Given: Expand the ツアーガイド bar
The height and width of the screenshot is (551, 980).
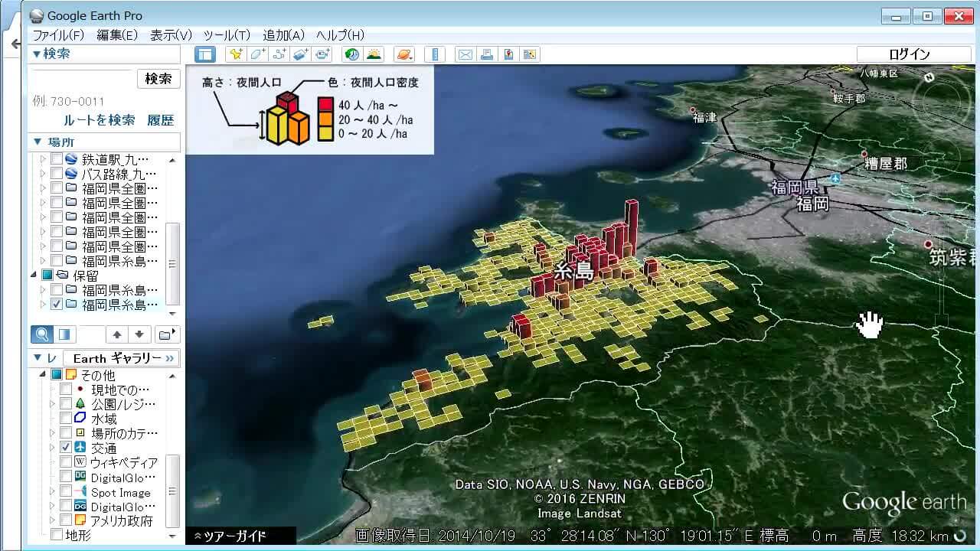Looking at the screenshot, I should (240, 536).
